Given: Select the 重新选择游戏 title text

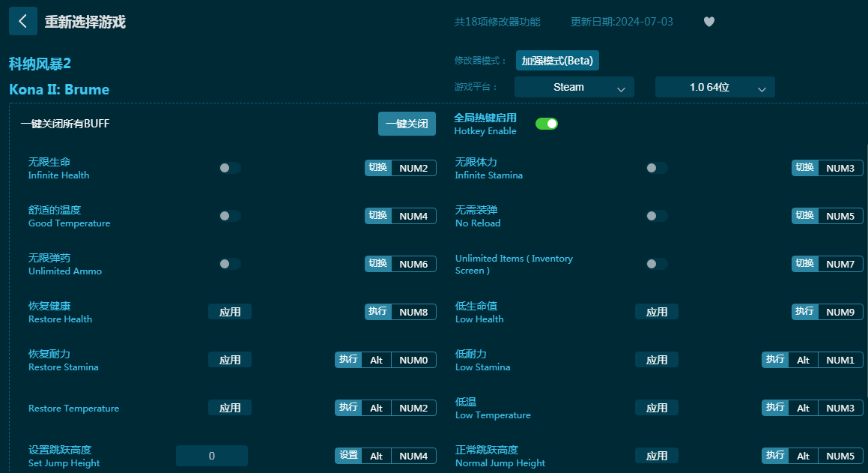Looking at the screenshot, I should pos(85,22).
